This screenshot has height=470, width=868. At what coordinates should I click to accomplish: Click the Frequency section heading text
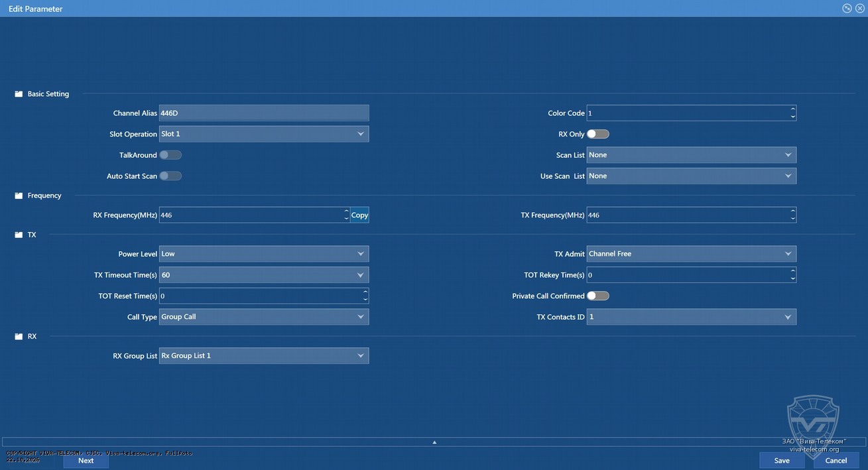(44, 196)
